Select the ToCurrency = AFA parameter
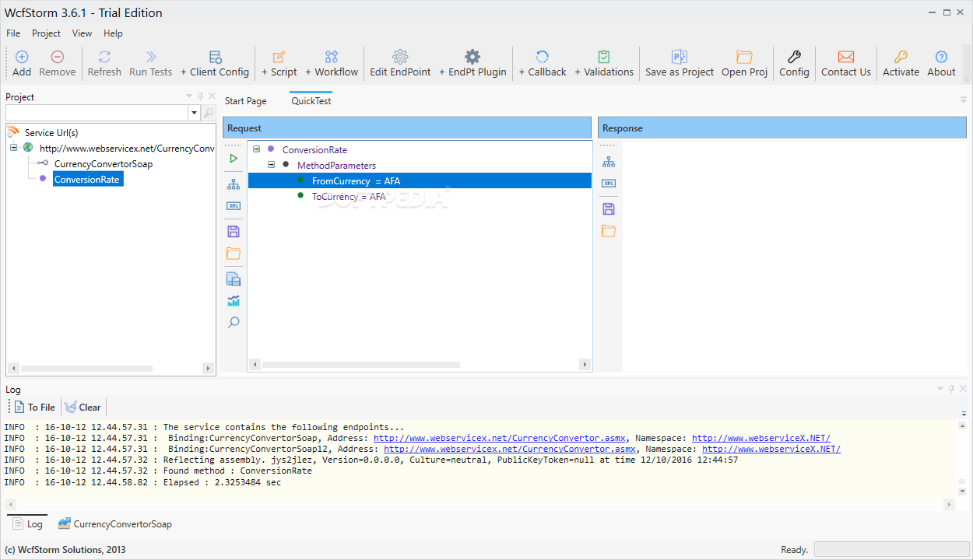 pyautogui.click(x=348, y=197)
